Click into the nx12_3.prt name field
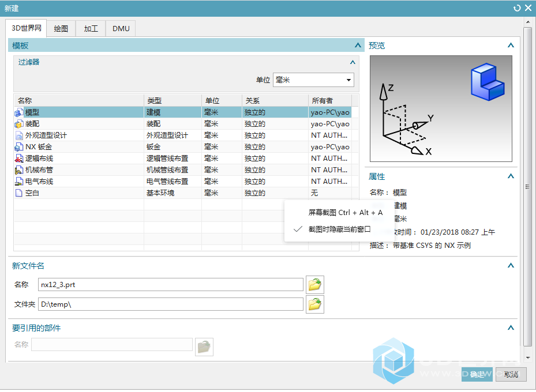536x392 pixels. (171, 285)
